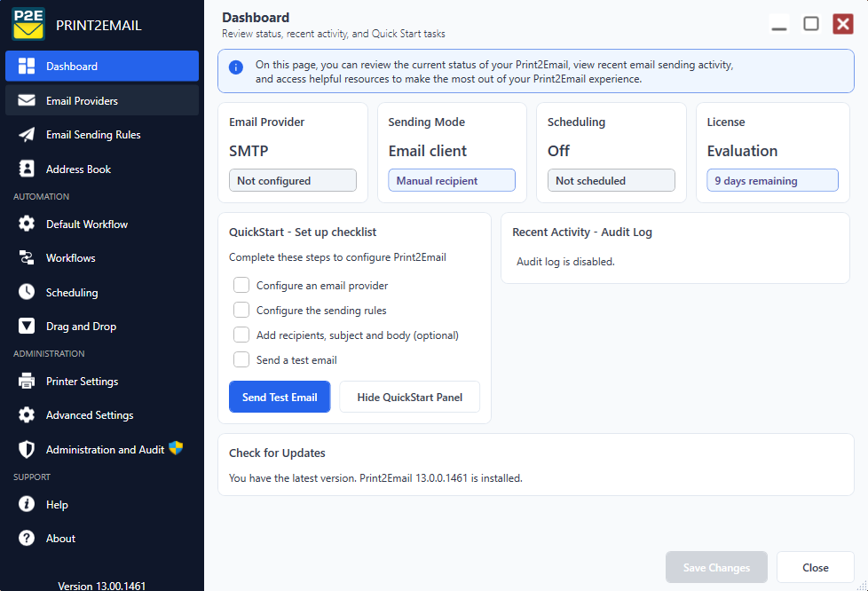Image resolution: width=868 pixels, height=591 pixels.
Task: Click the Scheduling clock icon
Action: point(27,292)
